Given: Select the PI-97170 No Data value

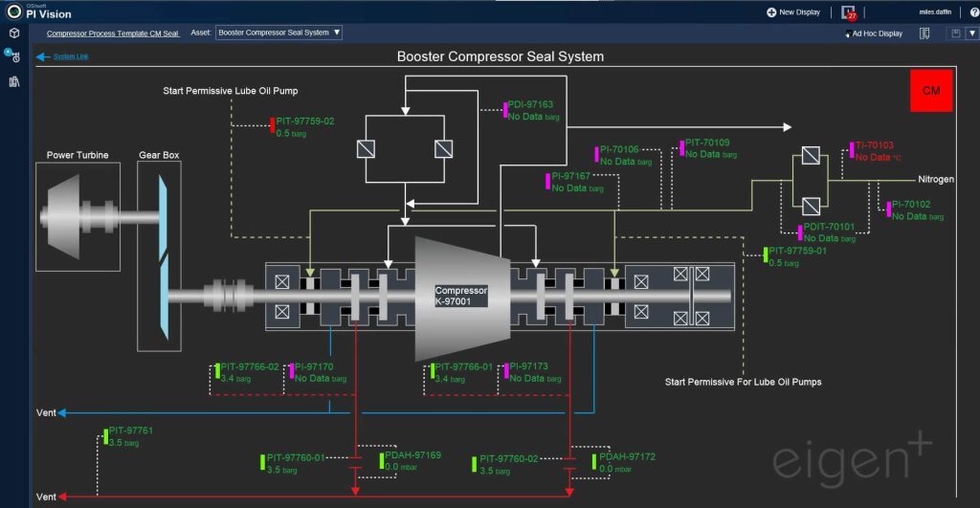Looking at the screenshot, I should [320, 378].
